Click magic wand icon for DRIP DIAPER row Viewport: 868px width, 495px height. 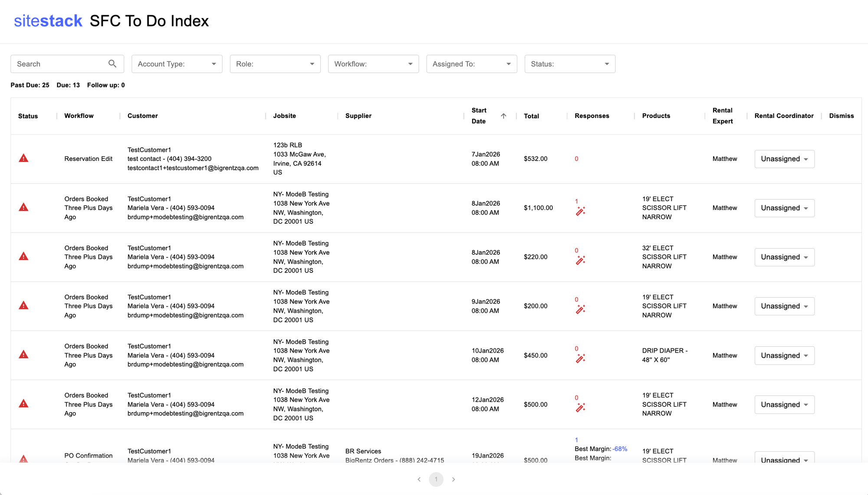(x=580, y=358)
